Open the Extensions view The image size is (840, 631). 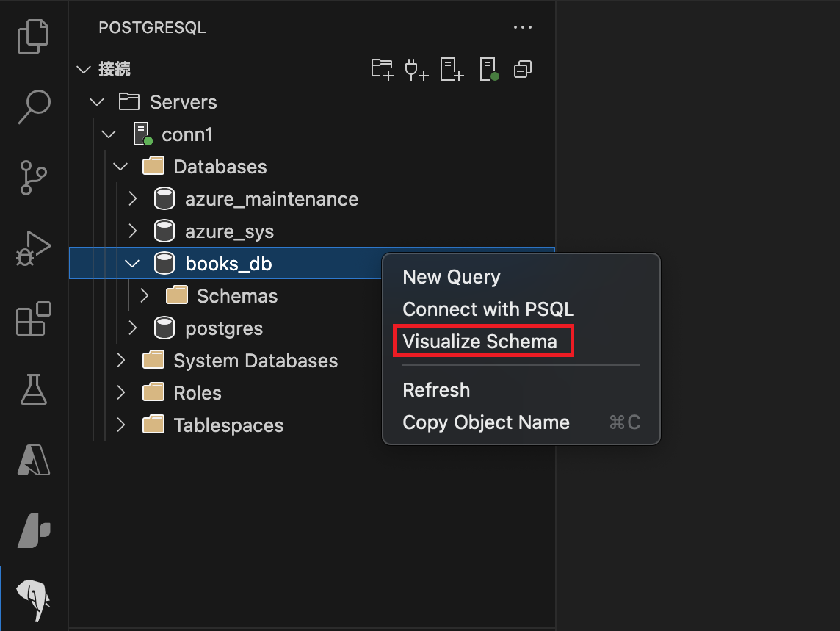coord(33,319)
